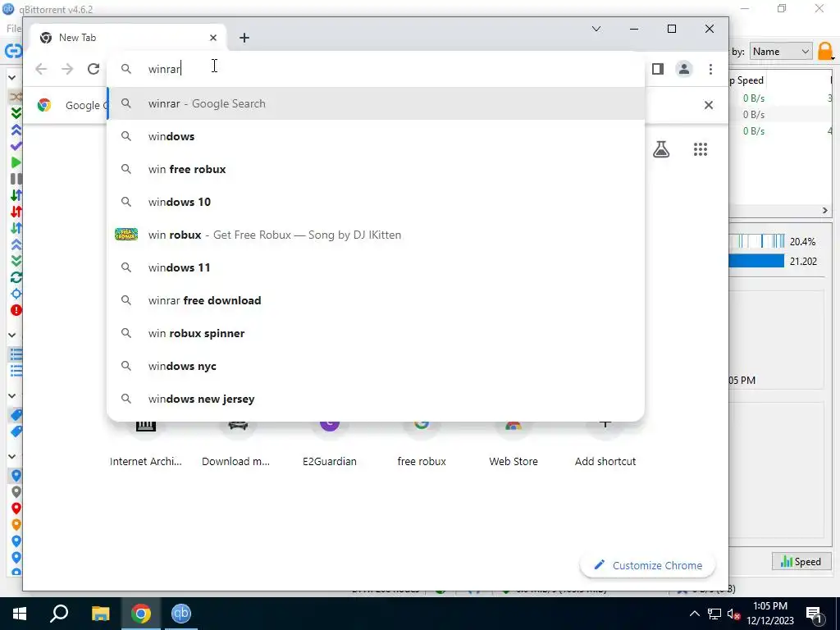This screenshot has height=630, width=840.
Task: Open Windows Start menu
Action: click(20, 614)
